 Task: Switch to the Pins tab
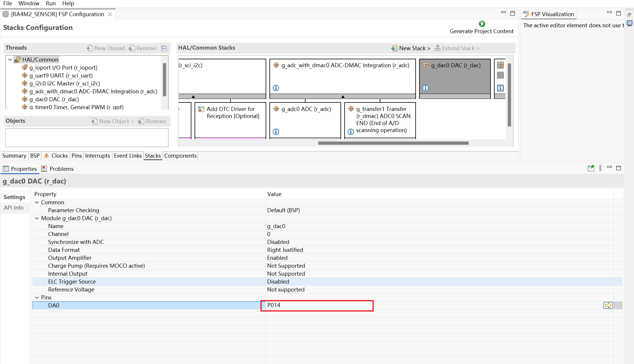tap(77, 156)
